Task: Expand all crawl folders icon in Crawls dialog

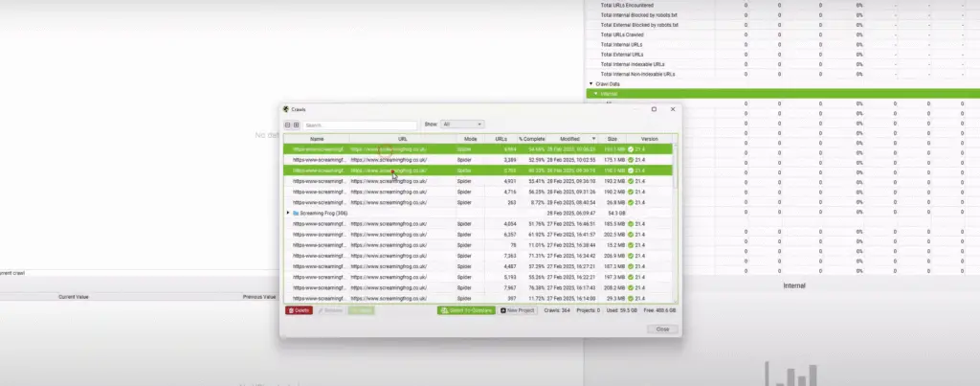Action: (297, 125)
